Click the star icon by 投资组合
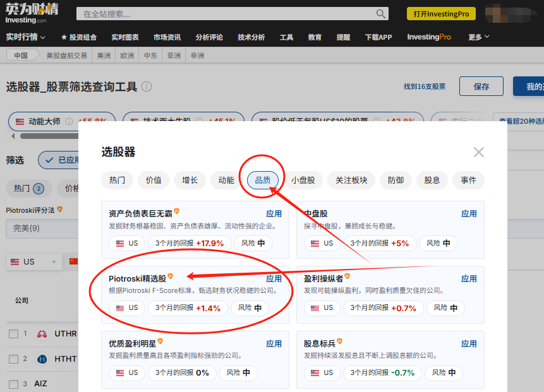Screen dimensions: 544x392 pos(64,37)
